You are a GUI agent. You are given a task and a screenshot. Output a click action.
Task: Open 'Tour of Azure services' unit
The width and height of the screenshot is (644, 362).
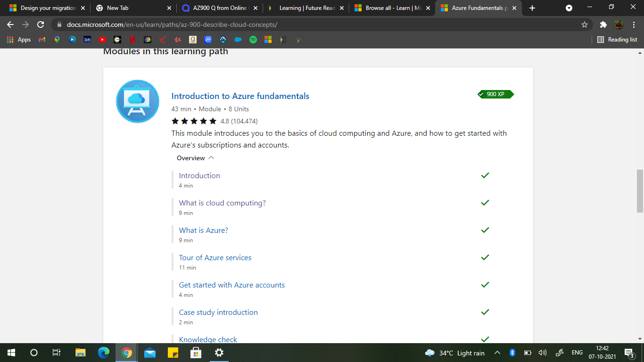pyautogui.click(x=215, y=257)
